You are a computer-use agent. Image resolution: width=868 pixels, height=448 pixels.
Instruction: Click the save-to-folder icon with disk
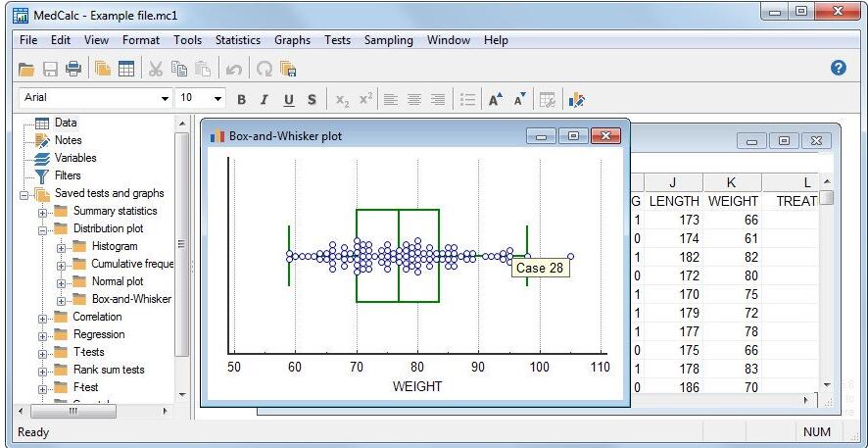288,69
